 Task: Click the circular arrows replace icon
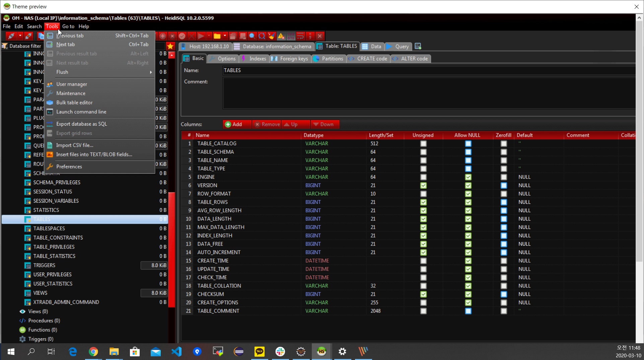[x=262, y=36]
